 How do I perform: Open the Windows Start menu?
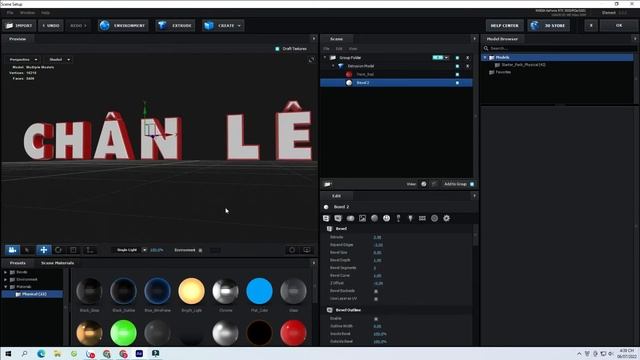[x=8, y=353]
